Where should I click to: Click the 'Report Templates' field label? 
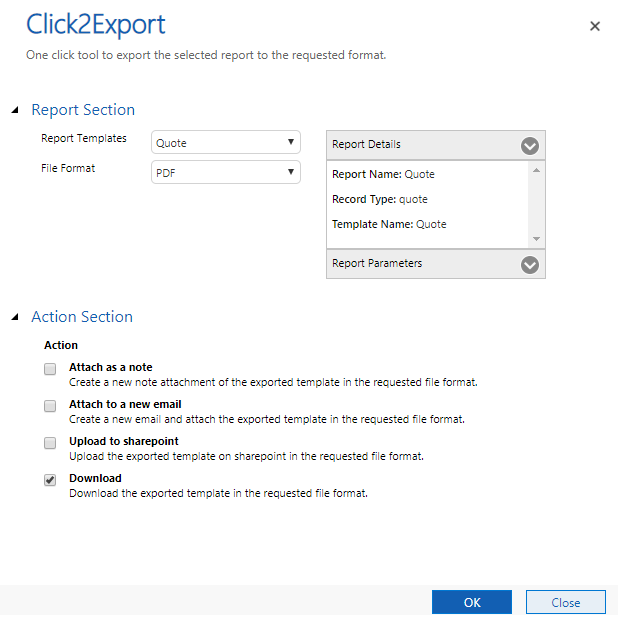click(x=84, y=138)
